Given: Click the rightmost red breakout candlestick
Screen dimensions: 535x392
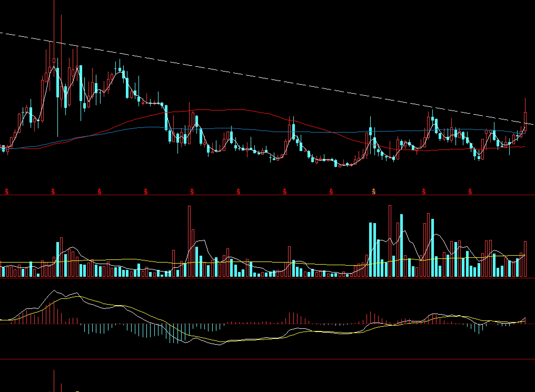Looking at the screenshot, I should pyautogui.click(x=525, y=121).
